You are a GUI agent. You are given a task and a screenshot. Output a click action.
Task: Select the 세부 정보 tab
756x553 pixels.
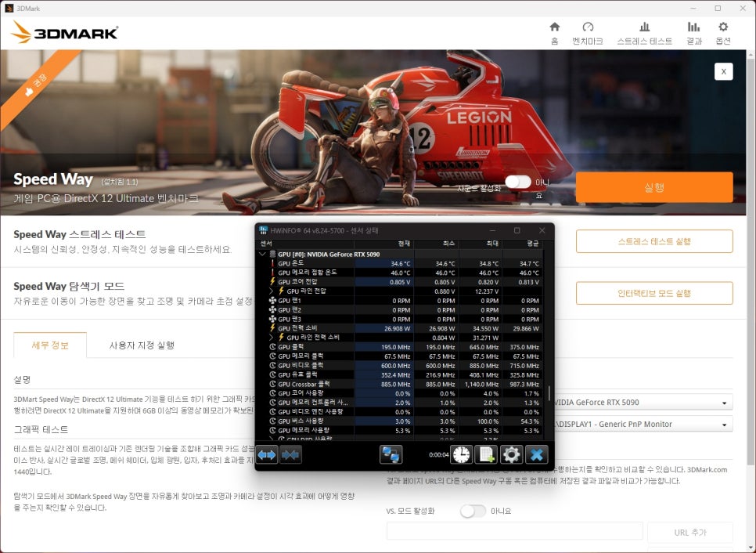pyautogui.click(x=50, y=345)
